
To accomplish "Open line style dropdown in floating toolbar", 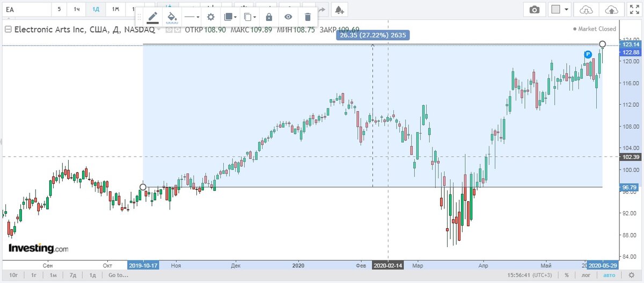I will coord(192,17).
